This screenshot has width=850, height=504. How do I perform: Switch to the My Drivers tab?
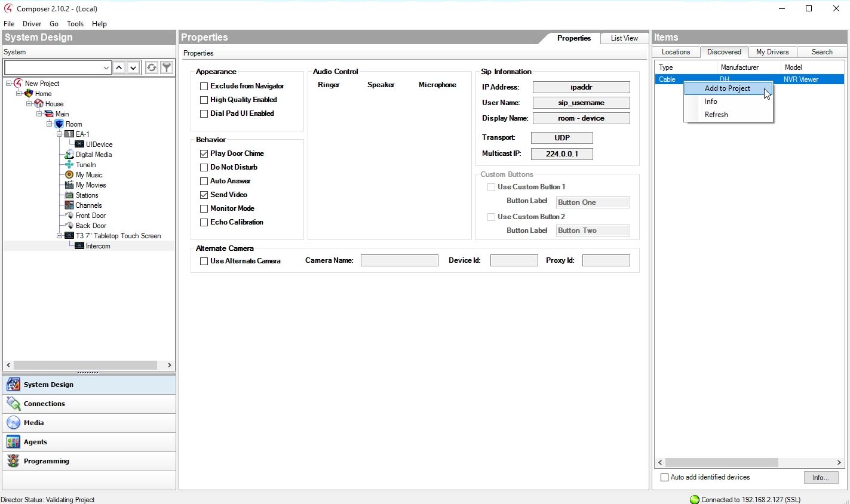click(x=772, y=52)
